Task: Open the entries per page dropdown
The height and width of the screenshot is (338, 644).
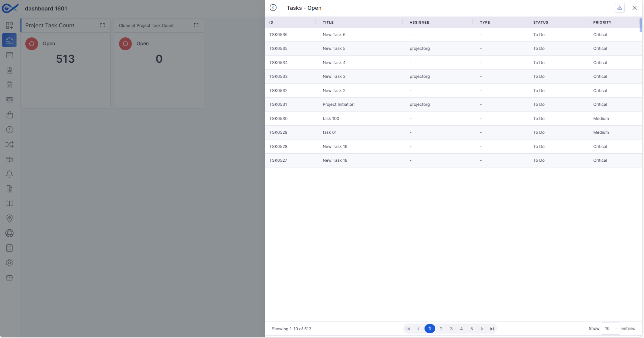Action: click(610, 329)
